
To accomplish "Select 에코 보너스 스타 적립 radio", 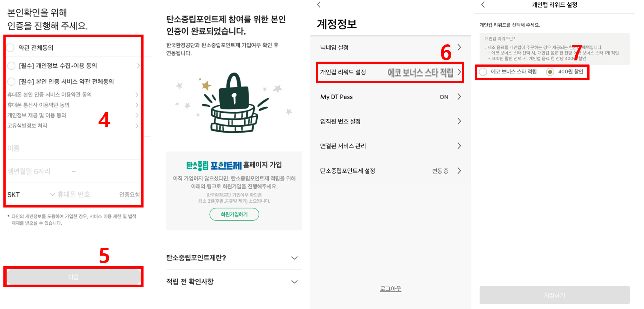I will click(x=483, y=72).
